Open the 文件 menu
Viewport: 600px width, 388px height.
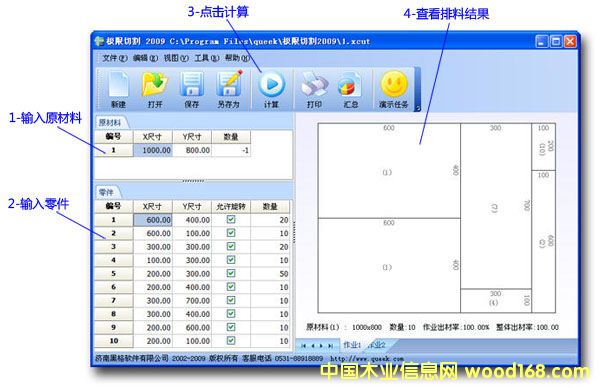pos(114,58)
